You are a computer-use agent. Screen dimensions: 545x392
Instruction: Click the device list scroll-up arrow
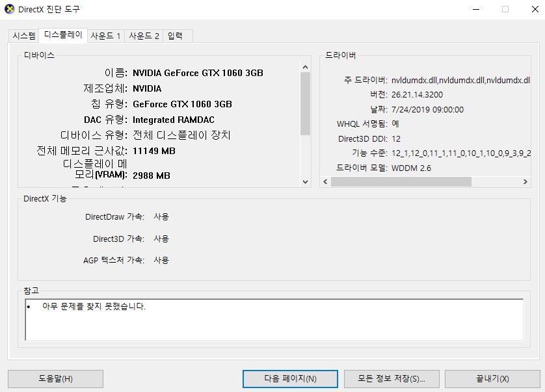click(305, 66)
